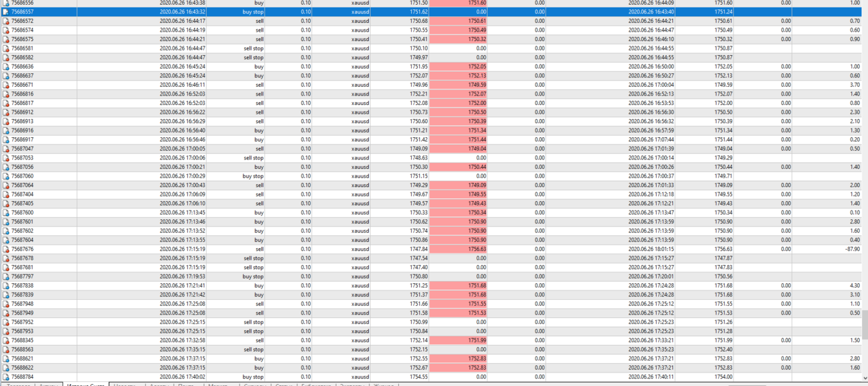This screenshot has width=868, height=386.
Task: Click ticket number 75687681
Action: [x=22, y=268]
